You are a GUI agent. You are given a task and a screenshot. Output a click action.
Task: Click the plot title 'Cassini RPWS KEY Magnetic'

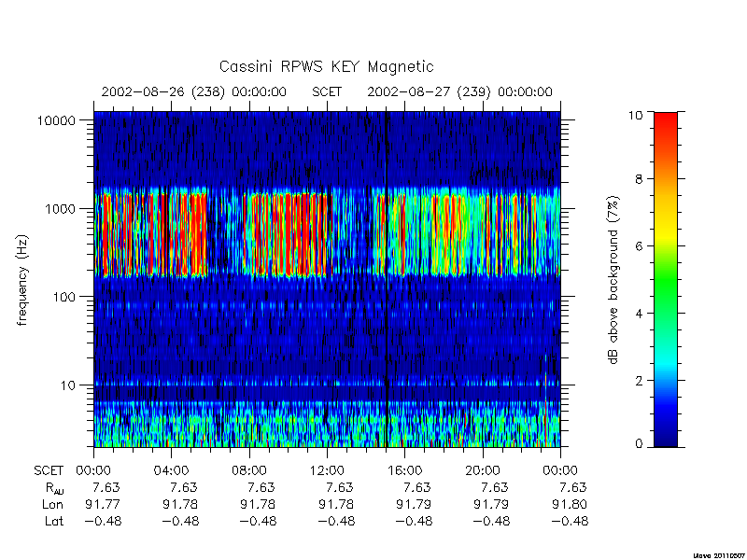point(326,66)
